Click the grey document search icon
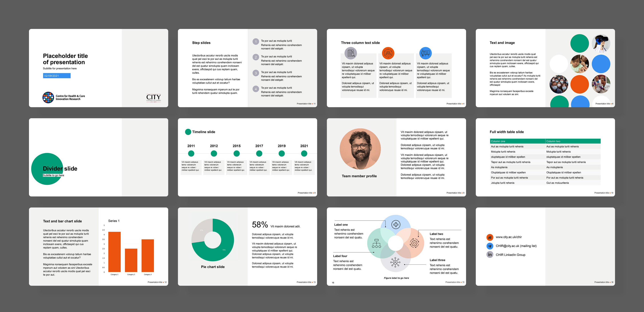Viewport: 644px width, 312px height. [351, 53]
